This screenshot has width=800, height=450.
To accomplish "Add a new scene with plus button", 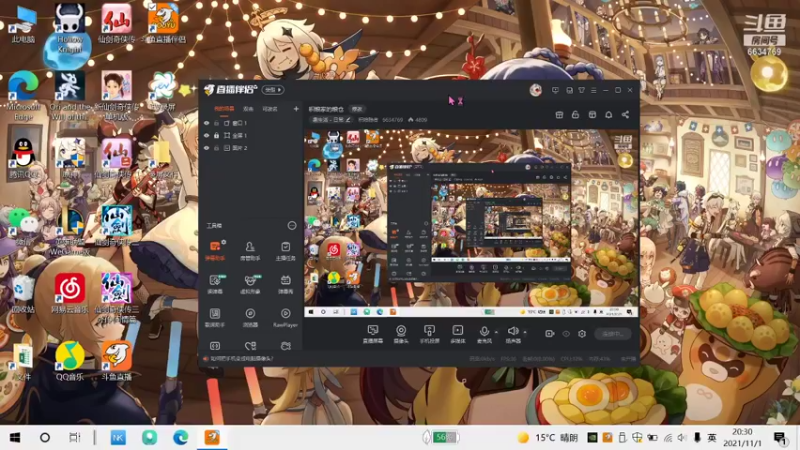I will pos(296,109).
